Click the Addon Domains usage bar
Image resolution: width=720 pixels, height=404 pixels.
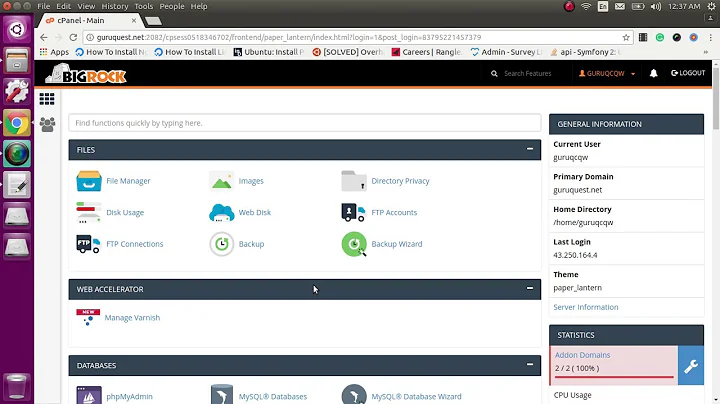(613, 376)
